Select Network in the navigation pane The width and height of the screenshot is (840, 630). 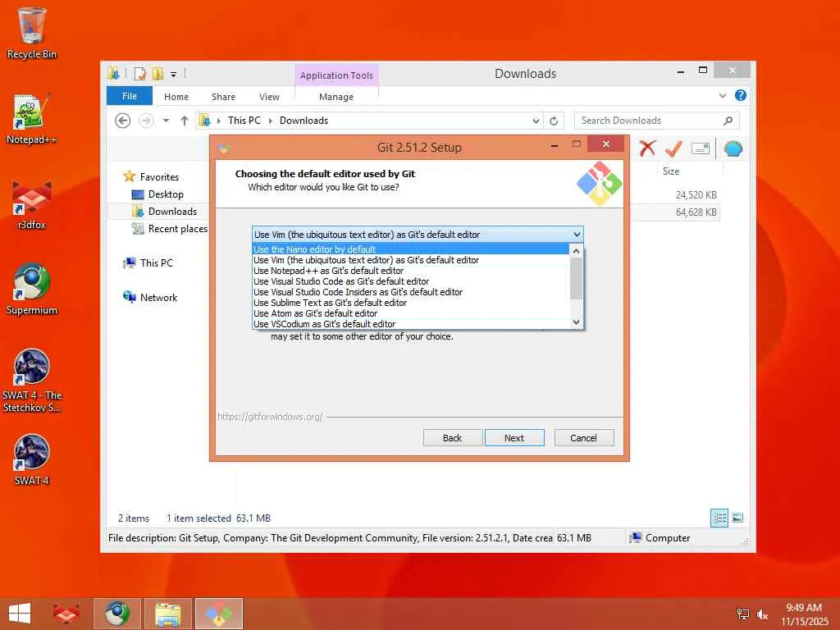click(151, 297)
